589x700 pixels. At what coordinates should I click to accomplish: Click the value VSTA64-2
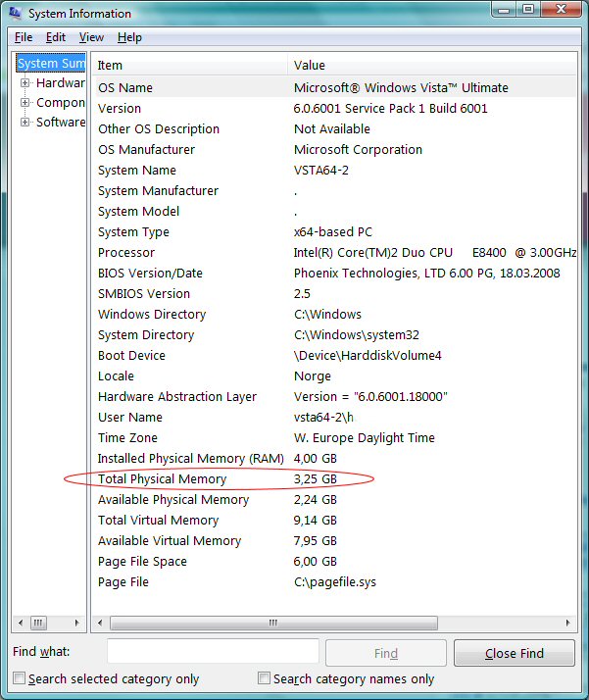pos(321,170)
